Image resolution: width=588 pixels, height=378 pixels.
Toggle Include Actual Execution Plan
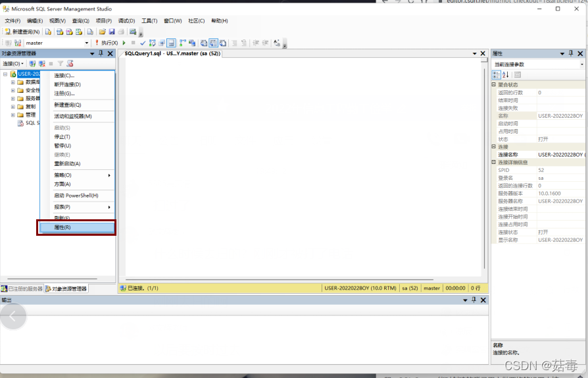183,43
